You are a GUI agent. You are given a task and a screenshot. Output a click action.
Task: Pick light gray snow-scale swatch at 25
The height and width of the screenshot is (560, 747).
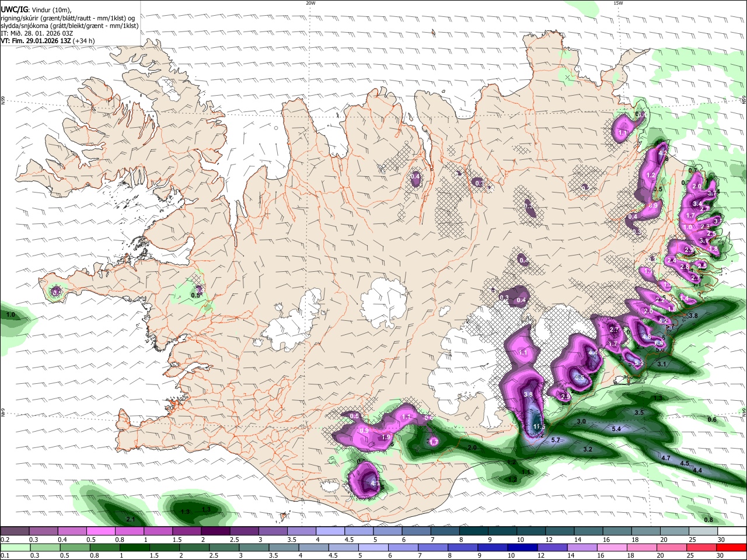703,531
